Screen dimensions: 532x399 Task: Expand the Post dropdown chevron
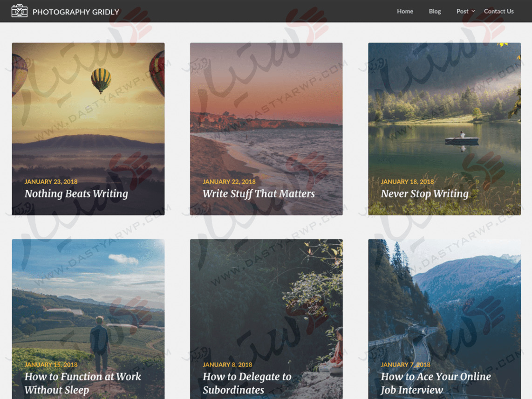[473, 11]
